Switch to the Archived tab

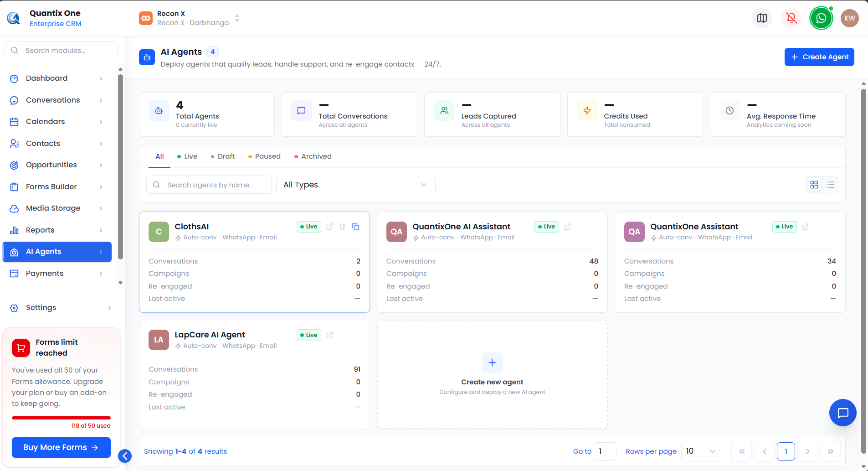point(313,156)
